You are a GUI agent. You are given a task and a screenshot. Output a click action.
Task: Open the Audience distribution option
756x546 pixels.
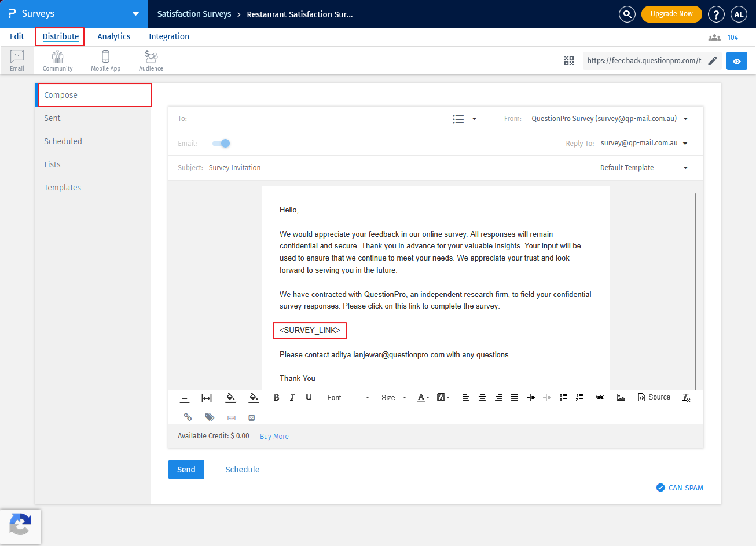pos(151,60)
